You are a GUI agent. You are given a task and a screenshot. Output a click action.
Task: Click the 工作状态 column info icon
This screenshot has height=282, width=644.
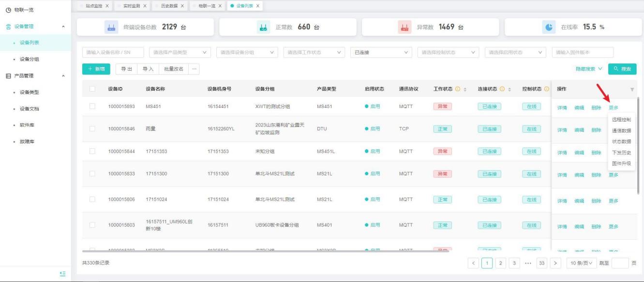457,89
